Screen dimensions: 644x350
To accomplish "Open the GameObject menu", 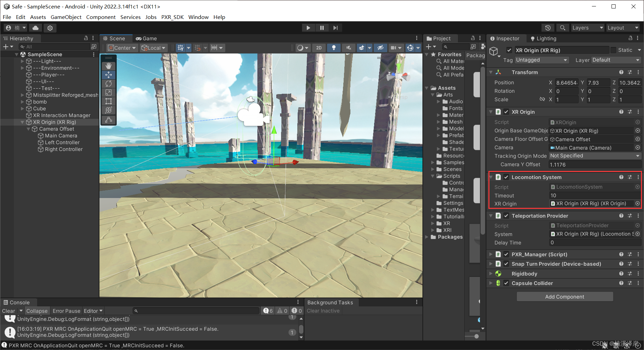I will (66, 17).
